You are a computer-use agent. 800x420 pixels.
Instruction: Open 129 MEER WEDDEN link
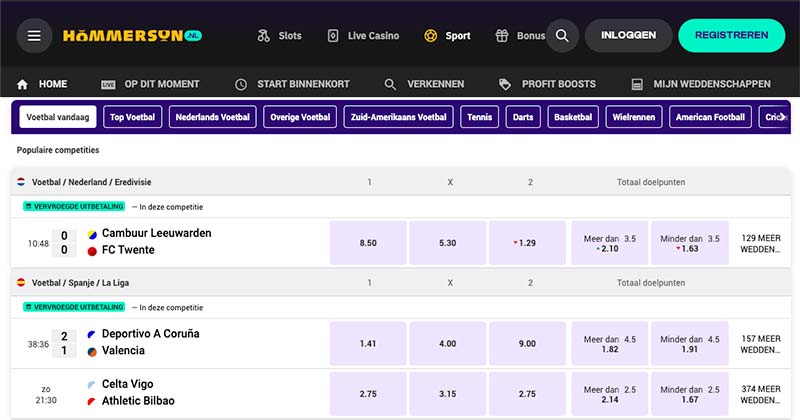pyautogui.click(x=761, y=243)
